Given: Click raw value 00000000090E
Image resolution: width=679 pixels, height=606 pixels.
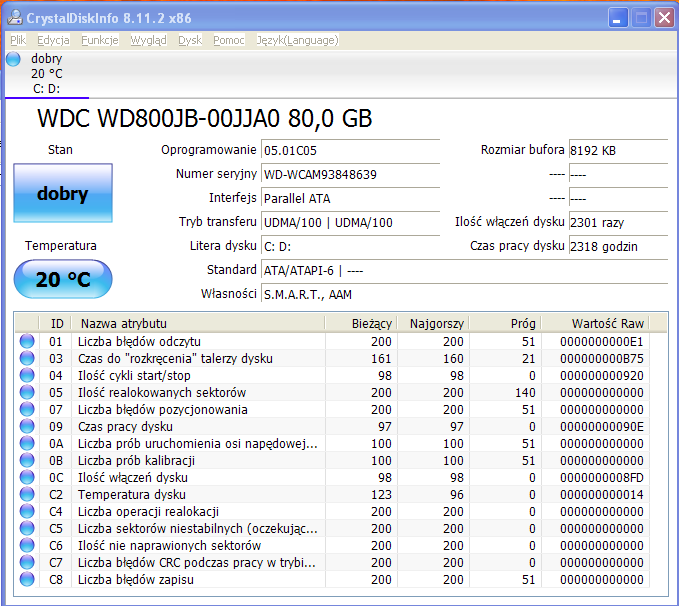Looking at the screenshot, I should (x=601, y=427).
